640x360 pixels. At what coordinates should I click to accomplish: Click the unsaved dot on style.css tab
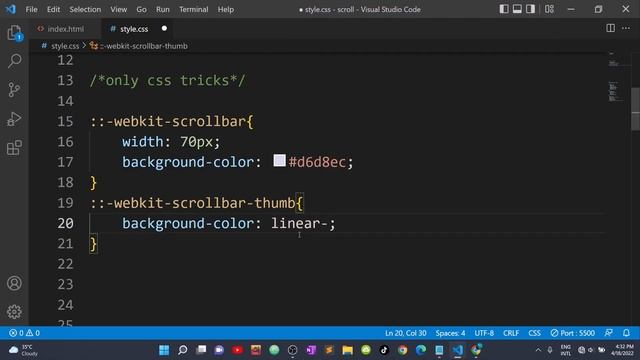tap(164, 29)
